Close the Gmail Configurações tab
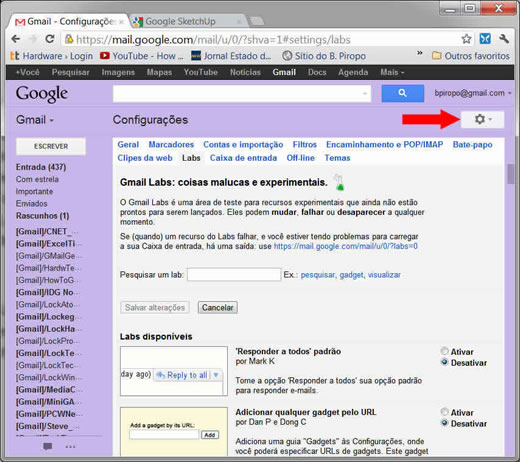520x462 pixels. tap(121, 22)
